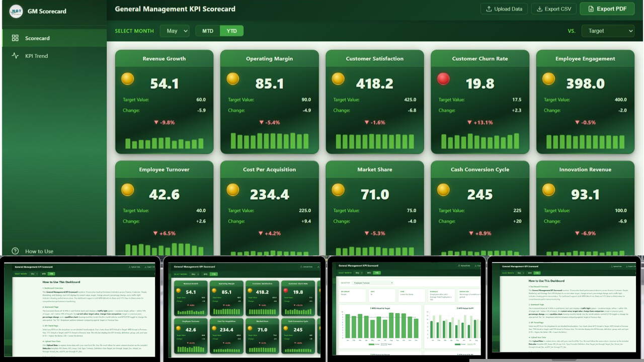Screen dimensions: 644x362
Task: Click the KPI Trend pulse icon
Action: (x=15, y=56)
